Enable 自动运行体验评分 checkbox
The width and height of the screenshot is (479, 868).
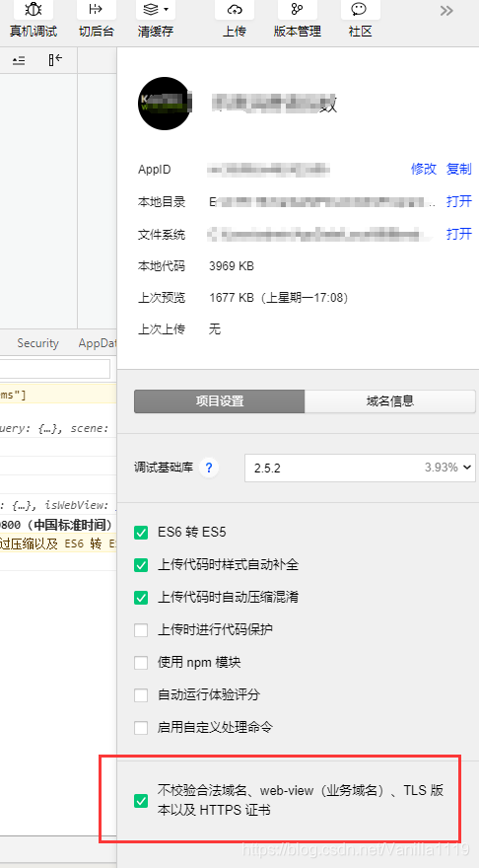[x=141, y=694]
